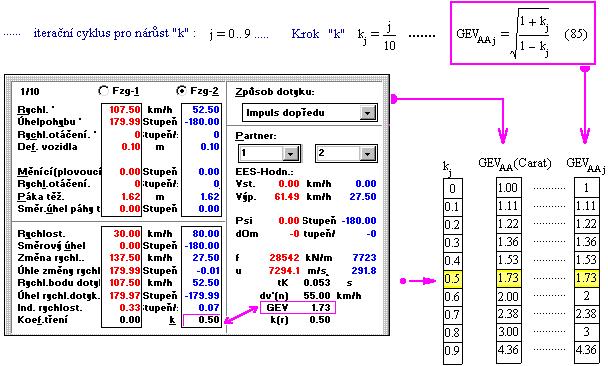Click Def. vozidla red value 0.10

[x=131, y=147]
